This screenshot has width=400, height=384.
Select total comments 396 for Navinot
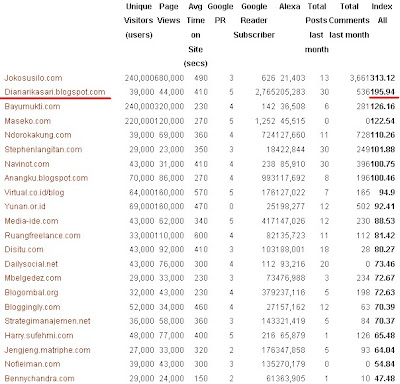pos(363,164)
